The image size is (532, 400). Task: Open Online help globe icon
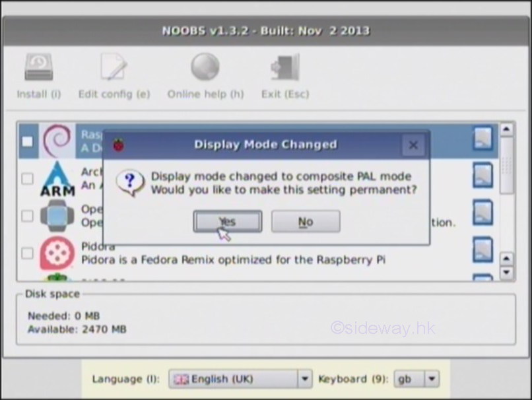click(205, 68)
